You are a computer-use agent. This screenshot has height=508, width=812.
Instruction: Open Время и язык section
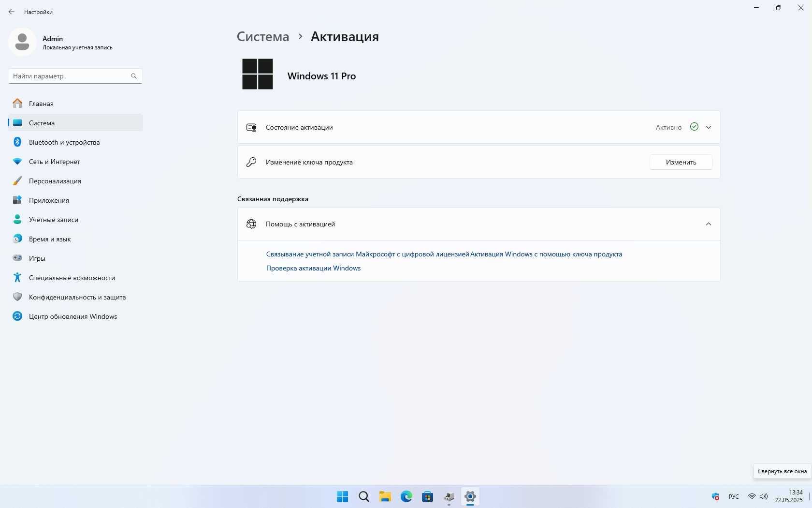coord(75,239)
